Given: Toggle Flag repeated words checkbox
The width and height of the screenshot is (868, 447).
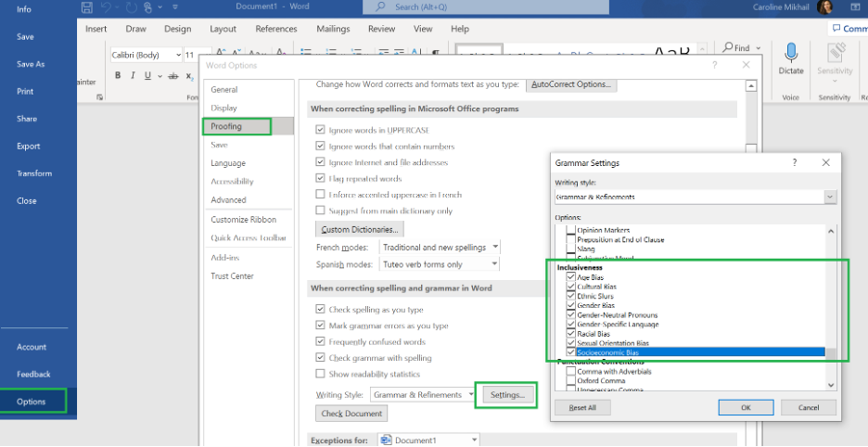Looking at the screenshot, I should point(320,178).
